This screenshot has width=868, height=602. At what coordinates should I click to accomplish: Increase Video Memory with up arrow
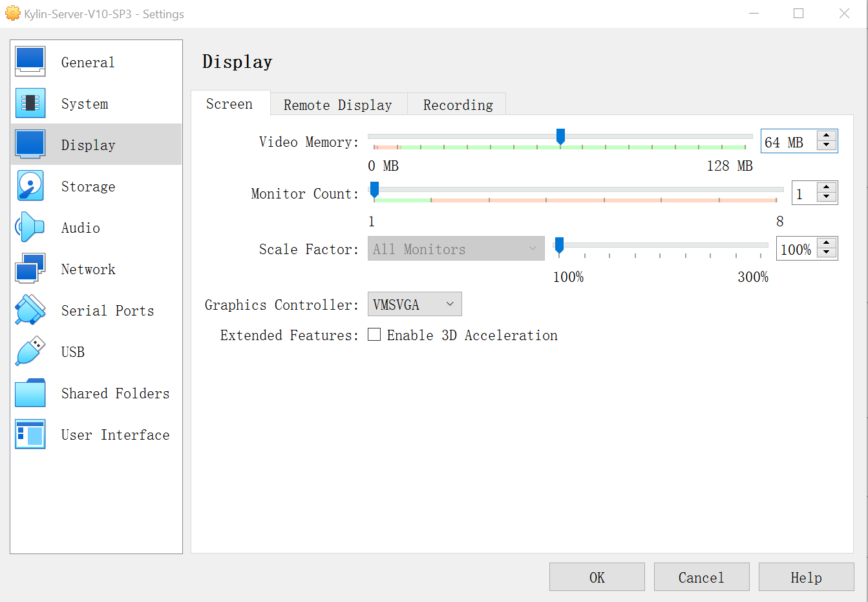(x=827, y=136)
